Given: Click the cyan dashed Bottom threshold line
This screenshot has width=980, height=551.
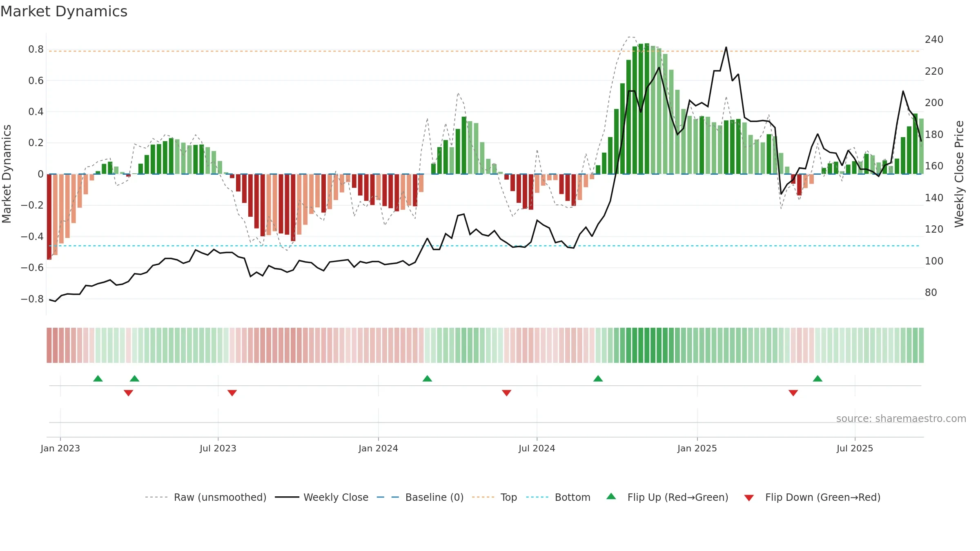Looking at the screenshot, I should [484, 246].
